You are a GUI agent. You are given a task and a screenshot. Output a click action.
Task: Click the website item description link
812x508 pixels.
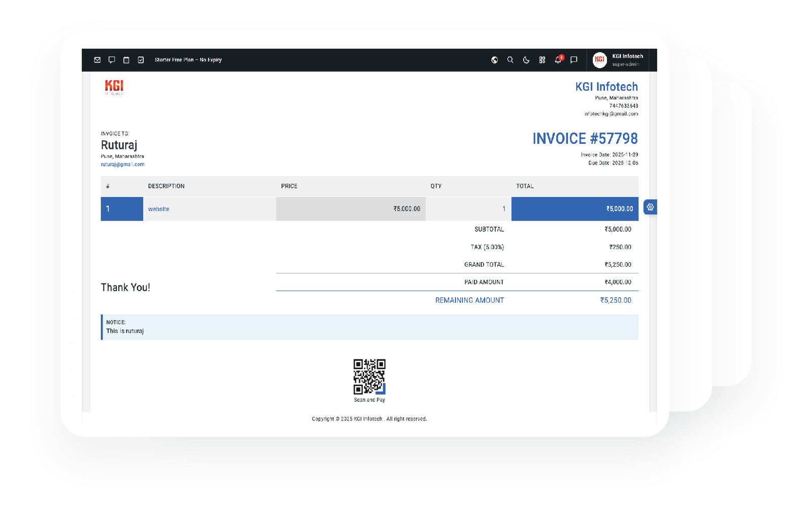point(158,209)
